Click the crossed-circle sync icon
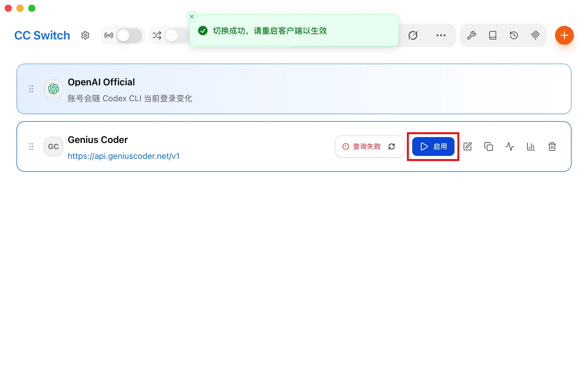The height and width of the screenshot is (383, 588). pos(413,35)
